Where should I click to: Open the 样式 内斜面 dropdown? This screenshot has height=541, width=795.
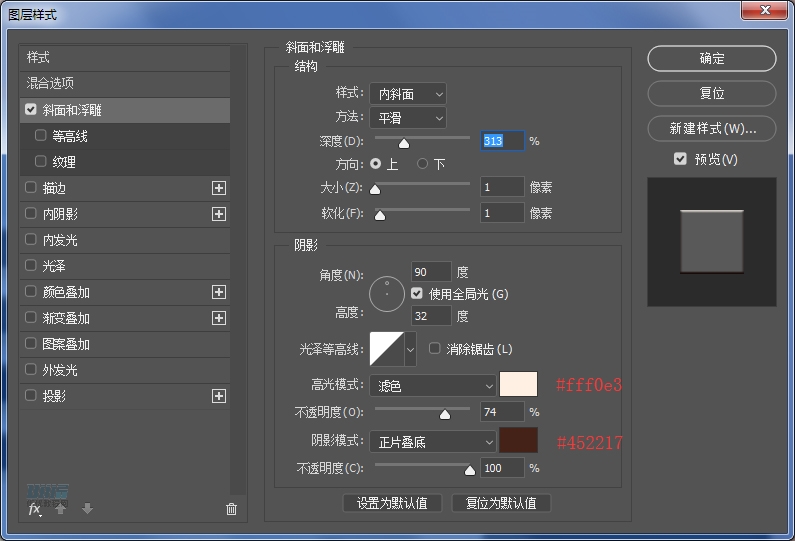click(x=407, y=94)
